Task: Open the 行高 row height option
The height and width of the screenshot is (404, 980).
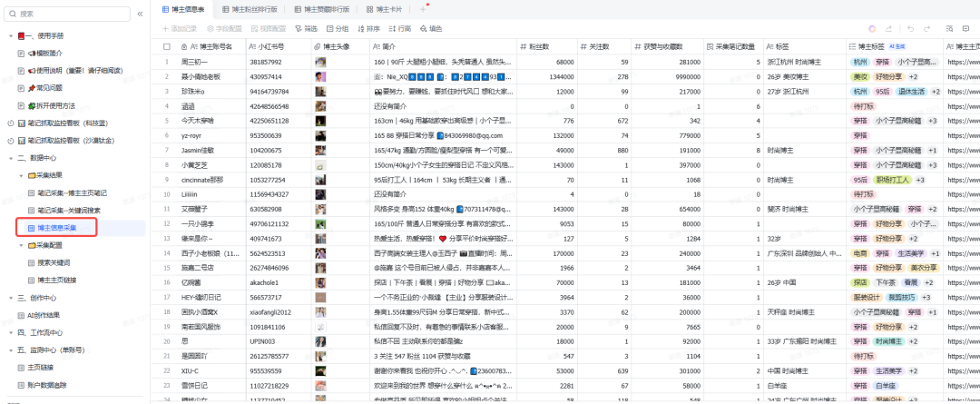Action: coord(400,29)
